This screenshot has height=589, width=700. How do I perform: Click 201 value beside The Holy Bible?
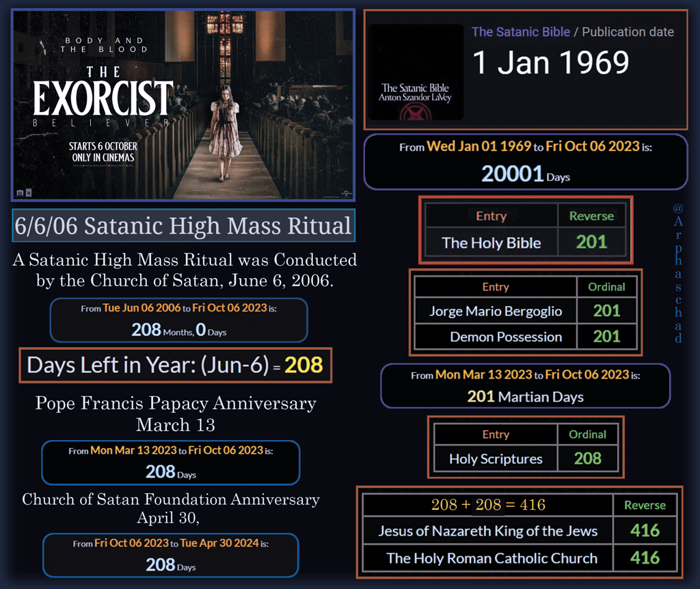pyautogui.click(x=591, y=243)
